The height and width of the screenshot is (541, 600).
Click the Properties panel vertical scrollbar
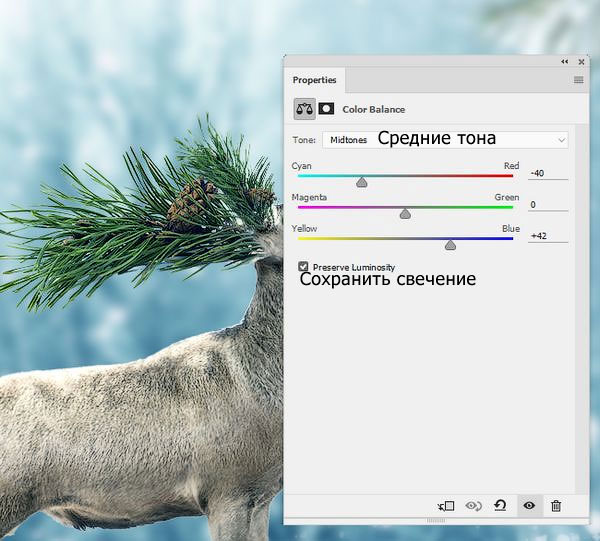582,308
